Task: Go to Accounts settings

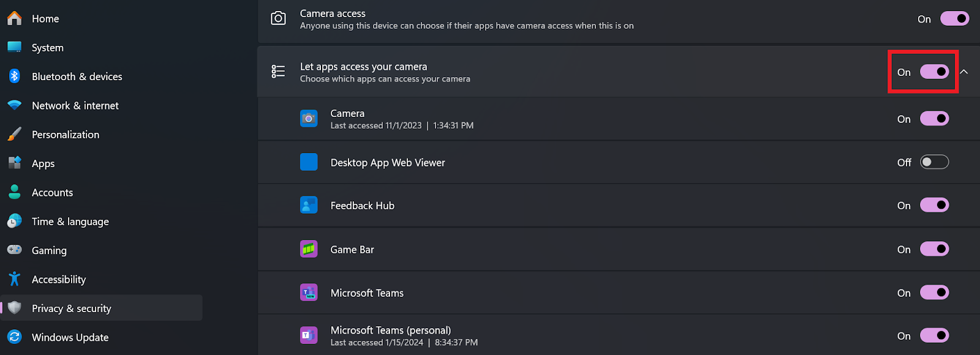Action: click(x=52, y=192)
